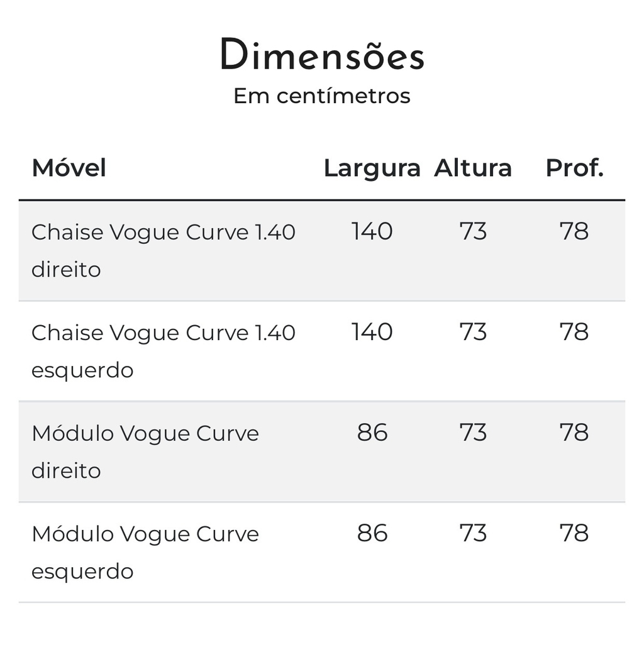Click depth 78 in Chaise esquerdo row

point(574,332)
